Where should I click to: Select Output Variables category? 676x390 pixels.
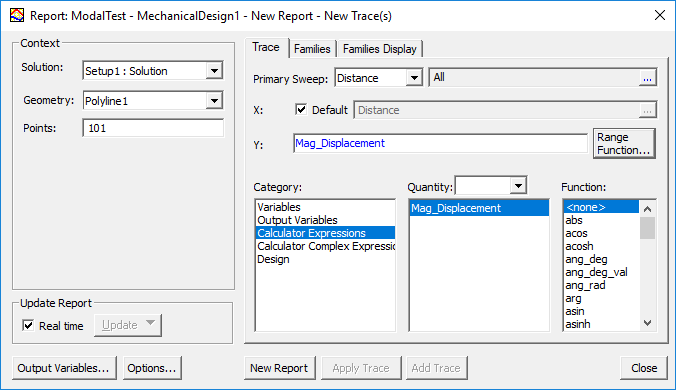pyautogui.click(x=325, y=220)
